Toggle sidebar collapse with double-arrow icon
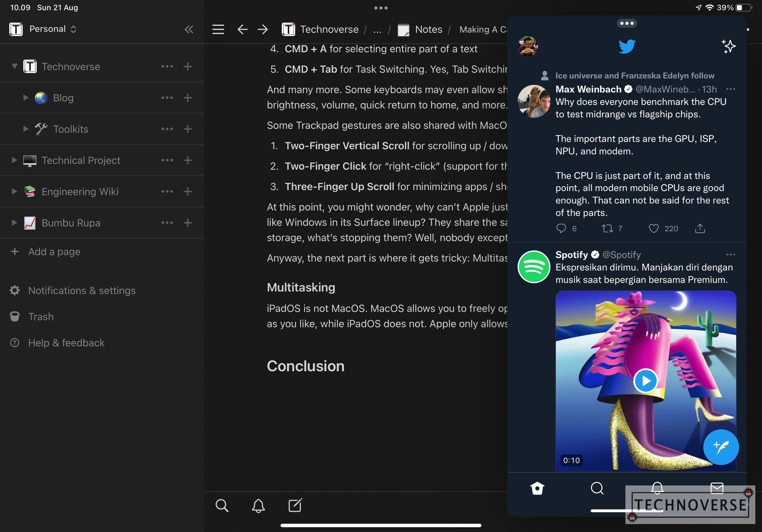The height and width of the screenshot is (532, 762). pyautogui.click(x=189, y=30)
